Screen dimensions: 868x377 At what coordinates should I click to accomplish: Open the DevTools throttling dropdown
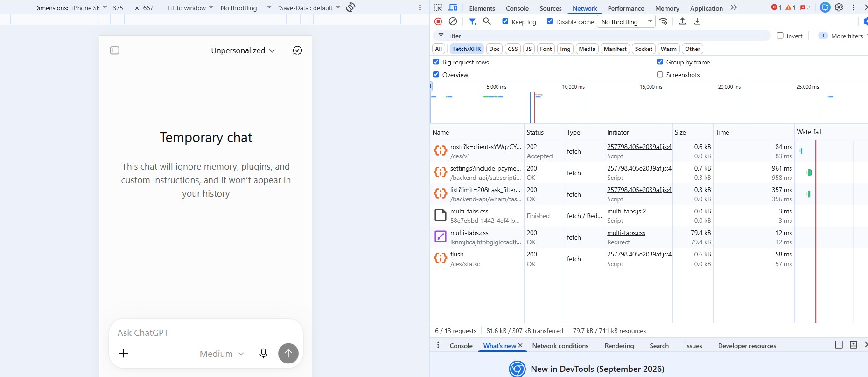626,21
